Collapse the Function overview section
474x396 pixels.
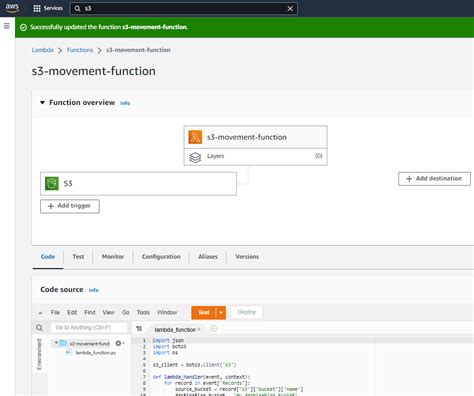[x=42, y=103]
